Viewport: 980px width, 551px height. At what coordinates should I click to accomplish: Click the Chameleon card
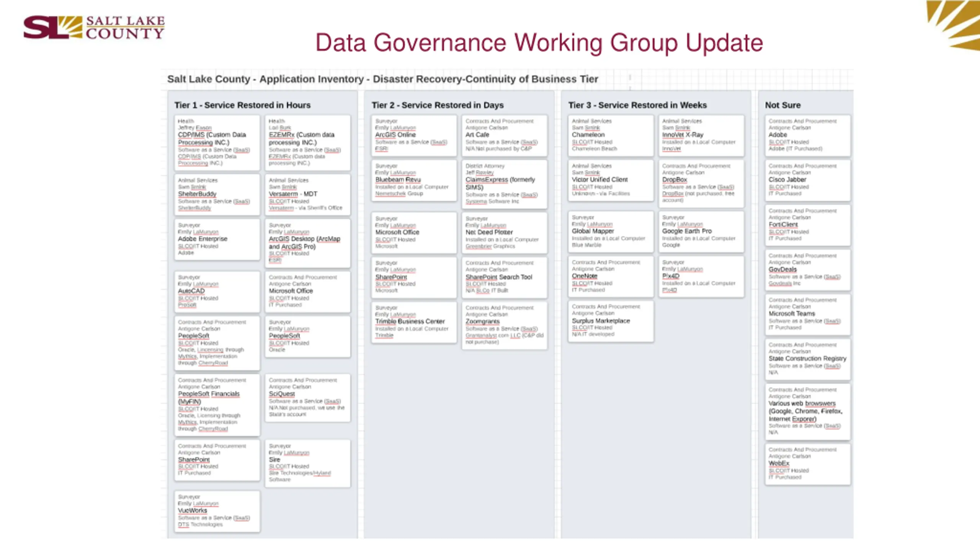click(611, 136)
